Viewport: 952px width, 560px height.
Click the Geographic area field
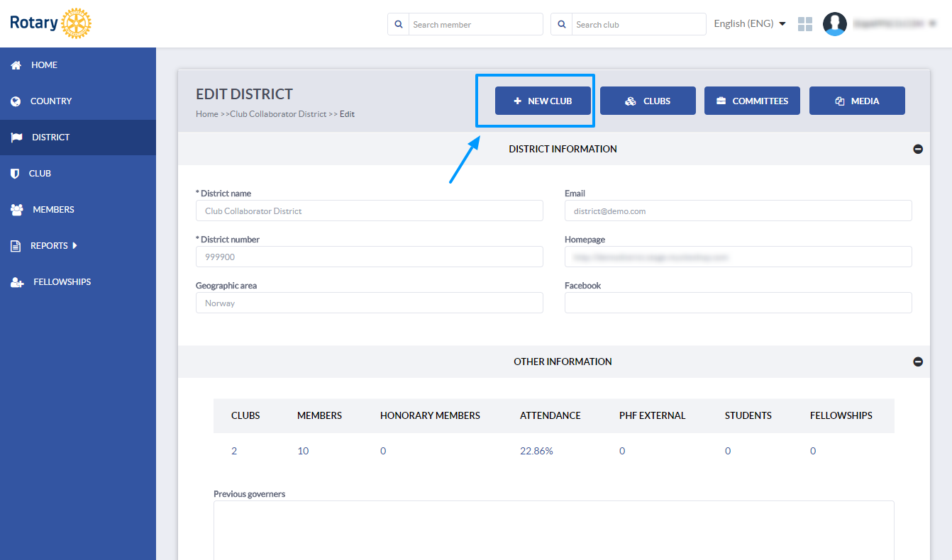pos(370,303)
